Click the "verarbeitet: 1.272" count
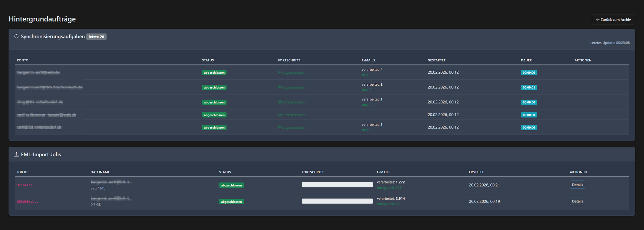The height and width of the screenshot is (230, 644). coord(391,182)
